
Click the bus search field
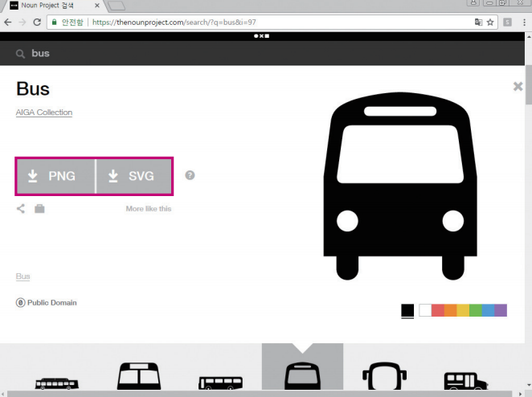(x=262, y=53)
